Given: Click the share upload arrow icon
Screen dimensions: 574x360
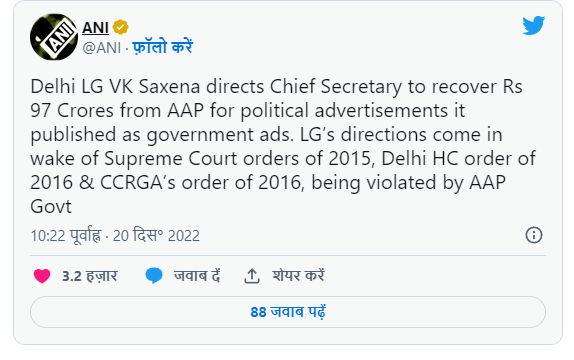Looking at the screenshot, I should click(252, 276).
